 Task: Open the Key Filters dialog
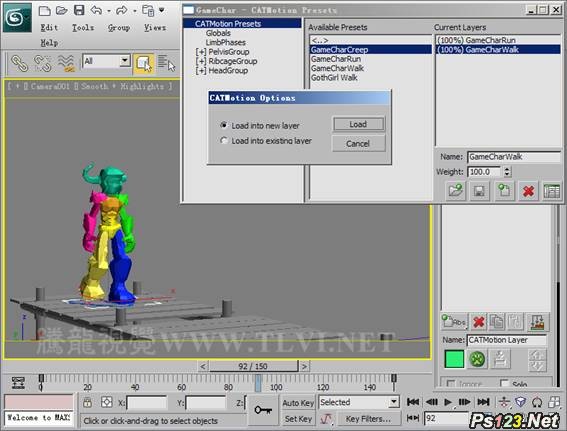click(368, 419)
